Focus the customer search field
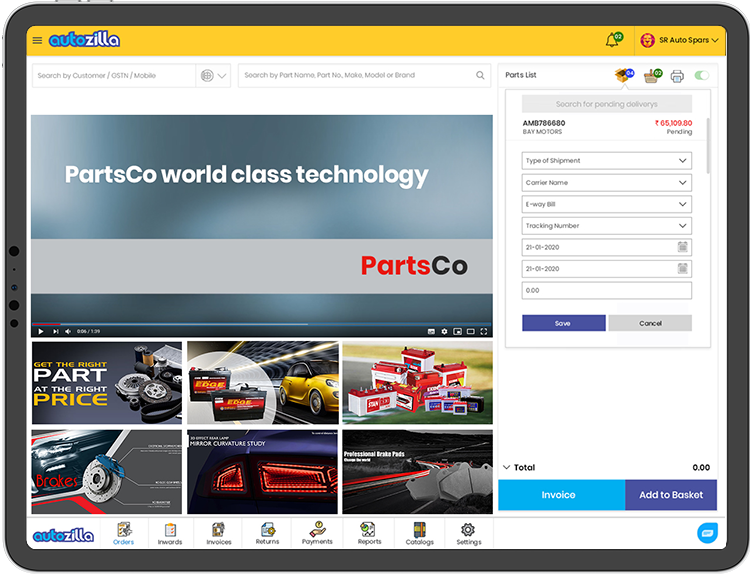This screenshot has height=574, width=750. point(114,76)
